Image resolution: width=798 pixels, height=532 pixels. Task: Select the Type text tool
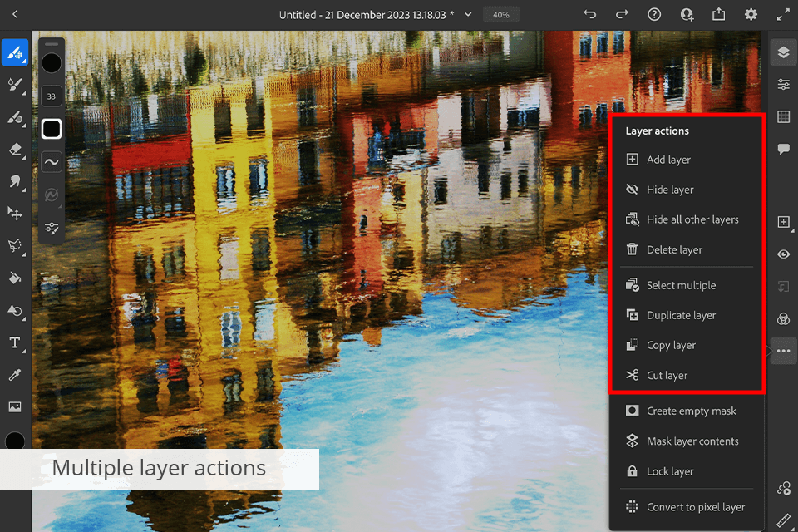coord(15,342)
